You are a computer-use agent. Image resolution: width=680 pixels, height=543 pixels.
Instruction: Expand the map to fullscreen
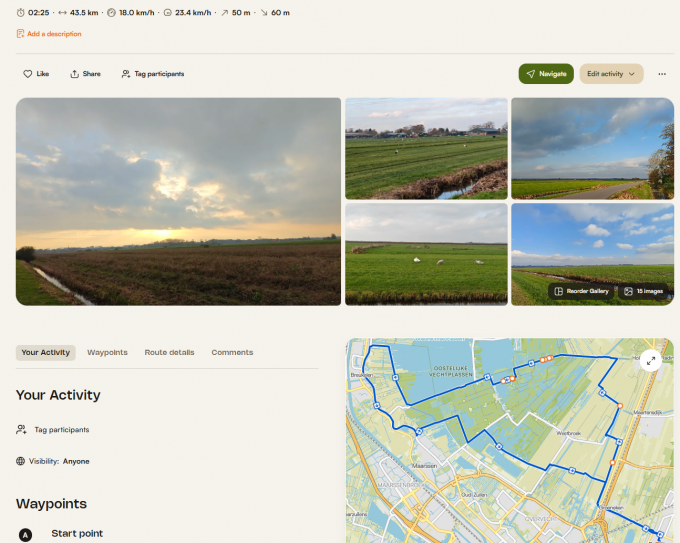[x=651, y=361]
